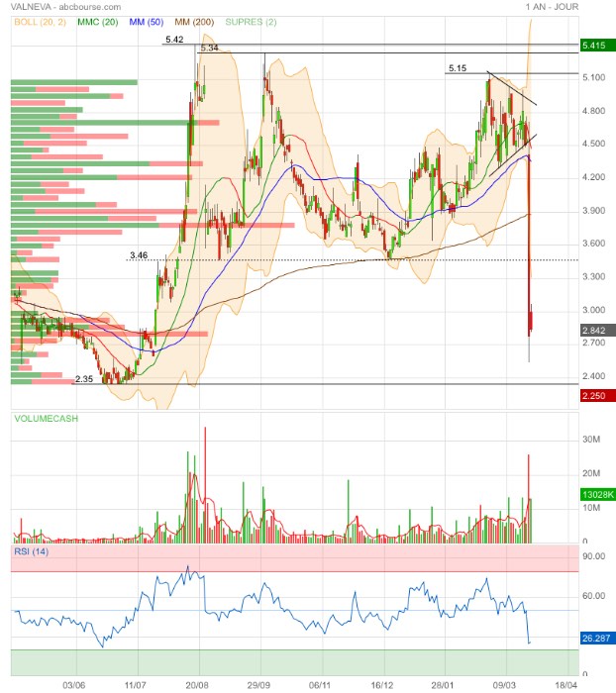Click the 5.42 resistance level label

tap(174, 40)
